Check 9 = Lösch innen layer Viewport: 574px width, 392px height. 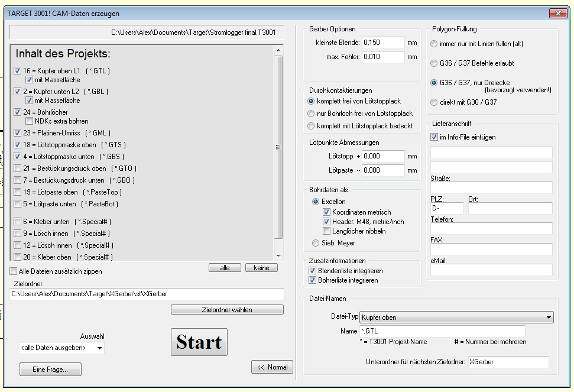point(17,233)
